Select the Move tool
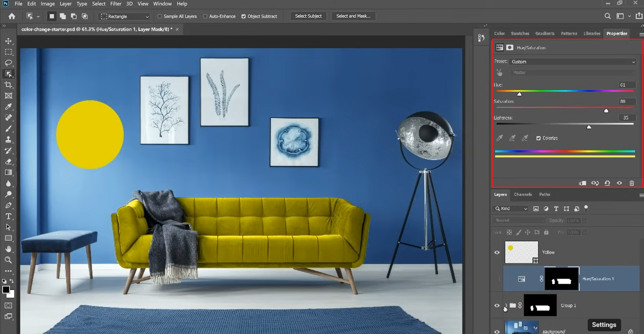This screenshot has height=334, width=644. pos(8,41)
